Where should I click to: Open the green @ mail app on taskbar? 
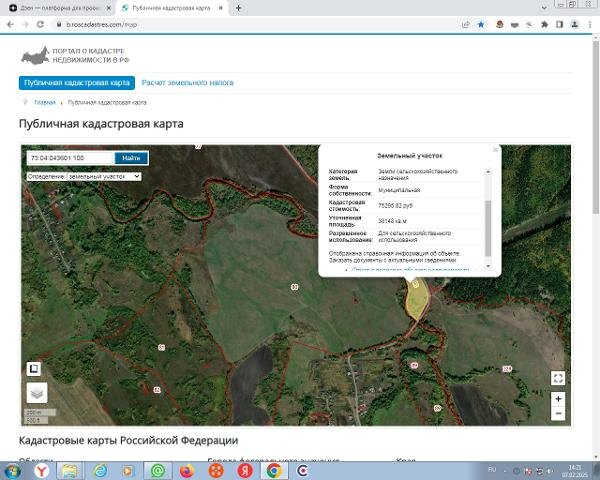[x=158, y=470]
